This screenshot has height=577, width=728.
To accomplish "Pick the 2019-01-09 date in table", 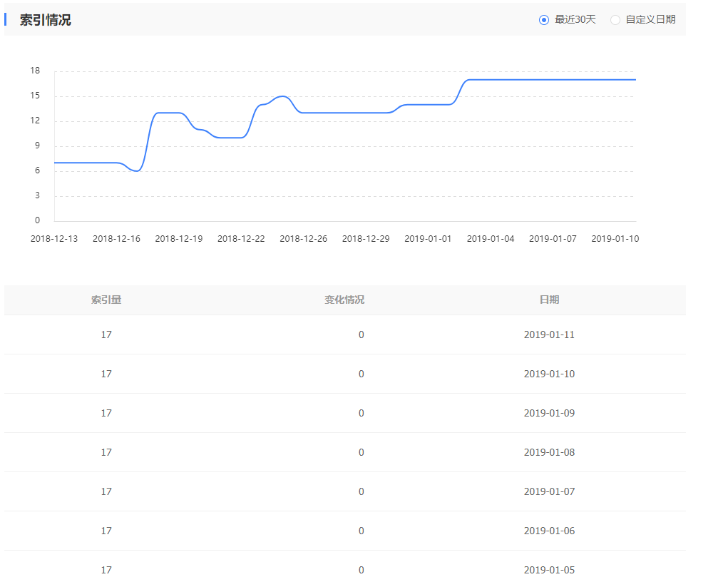I will tap(549, 413).
